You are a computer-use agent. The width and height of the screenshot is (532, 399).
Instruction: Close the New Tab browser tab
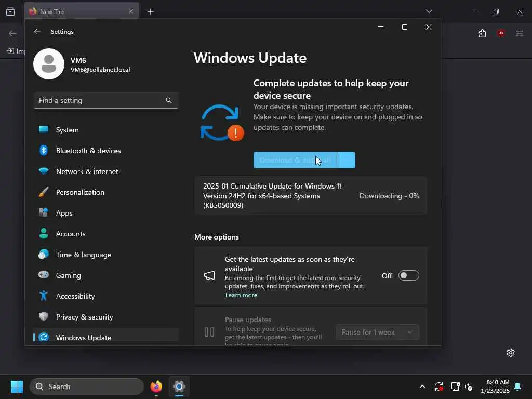[x=130, y=11]
